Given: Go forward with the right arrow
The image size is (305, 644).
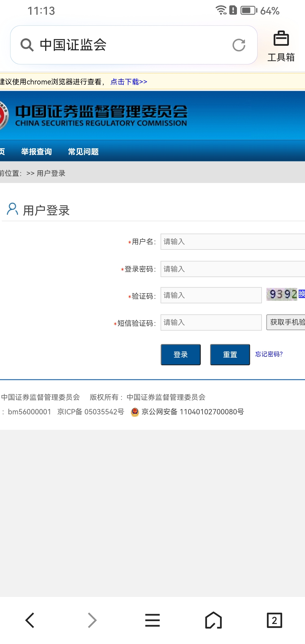Looking at the screenshot, I should point(92,620).
